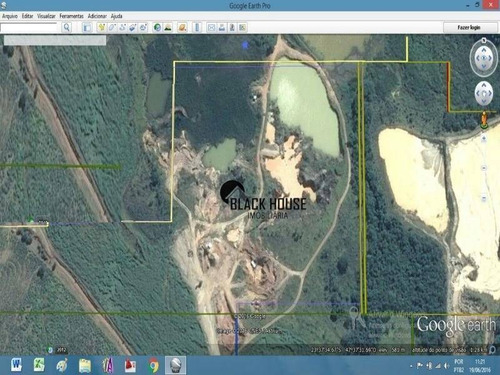Select the add image overlay tool
The height and width of the screenshot is (375, 500).
point(132,27)
